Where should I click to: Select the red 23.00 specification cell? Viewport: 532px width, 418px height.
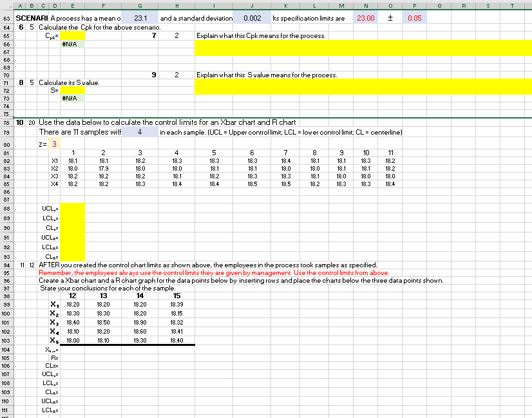coord(365,19)
